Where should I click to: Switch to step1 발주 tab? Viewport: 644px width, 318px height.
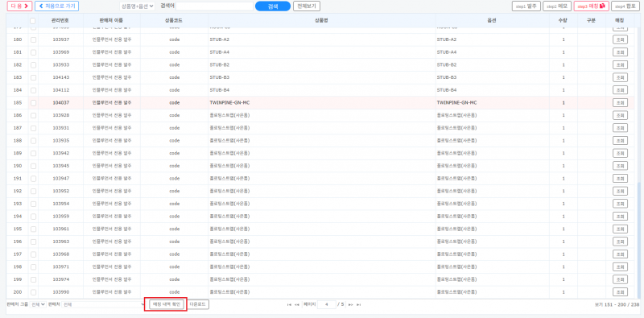coord(526,6)
